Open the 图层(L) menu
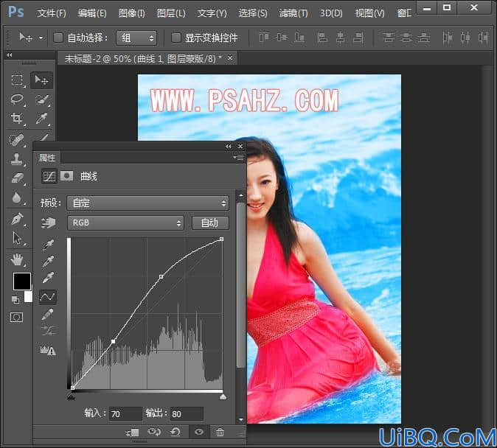The image size is (497, 448). pos(172,13)
